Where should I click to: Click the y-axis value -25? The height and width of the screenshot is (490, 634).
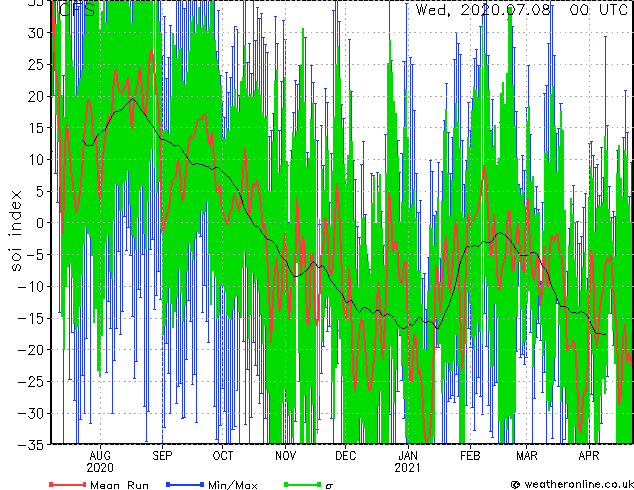pos(31,382)
